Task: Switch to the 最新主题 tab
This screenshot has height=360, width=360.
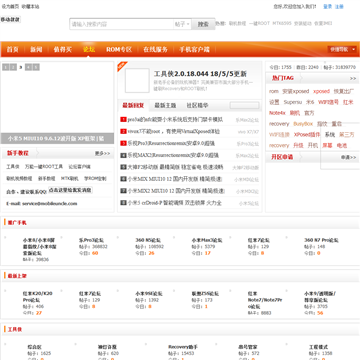Action: tap(165, 105)
